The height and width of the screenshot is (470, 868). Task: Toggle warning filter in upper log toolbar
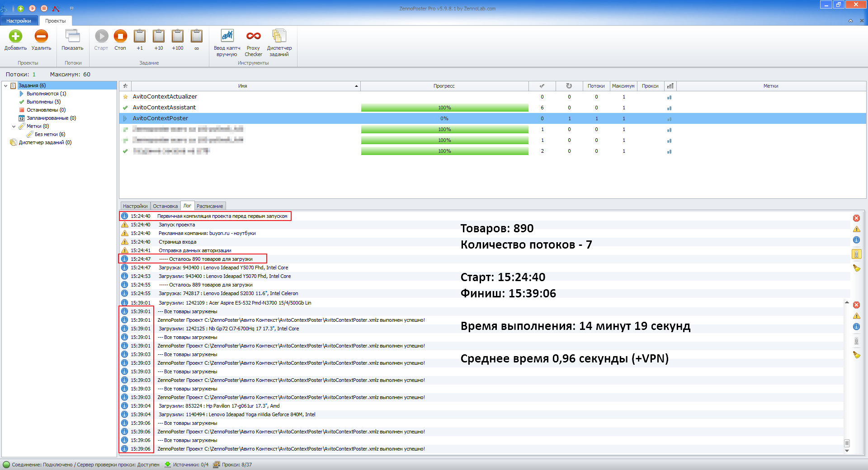click(856, 229)
